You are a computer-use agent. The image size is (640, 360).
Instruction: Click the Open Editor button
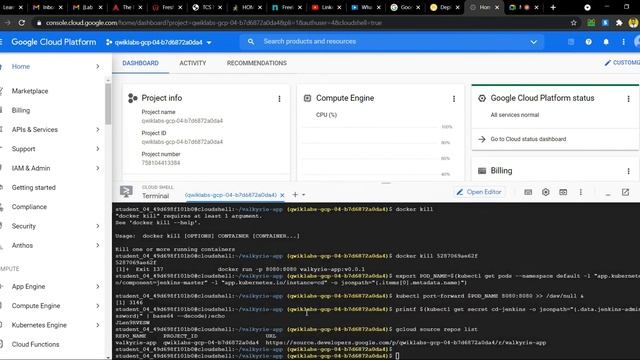(x=479, y=192)
